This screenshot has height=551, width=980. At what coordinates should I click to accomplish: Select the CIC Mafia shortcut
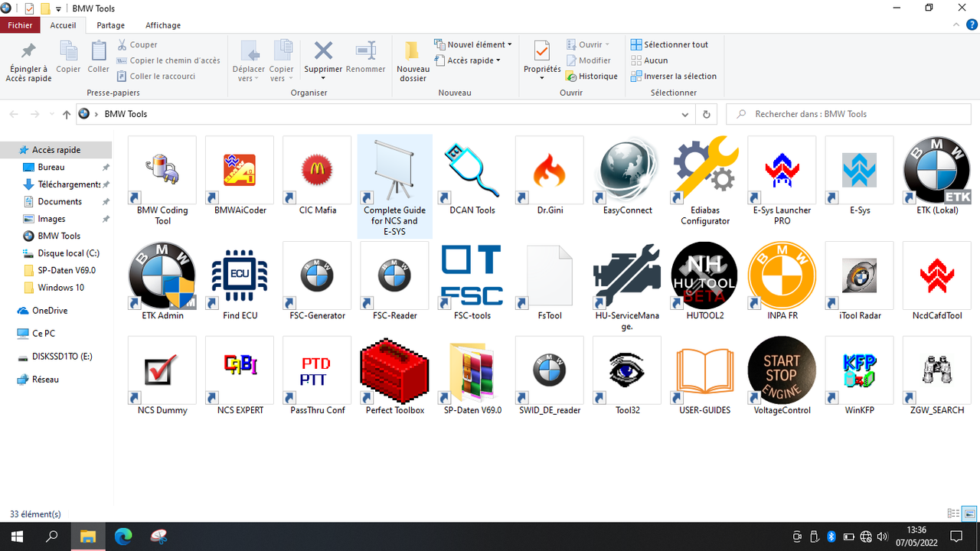317,176
